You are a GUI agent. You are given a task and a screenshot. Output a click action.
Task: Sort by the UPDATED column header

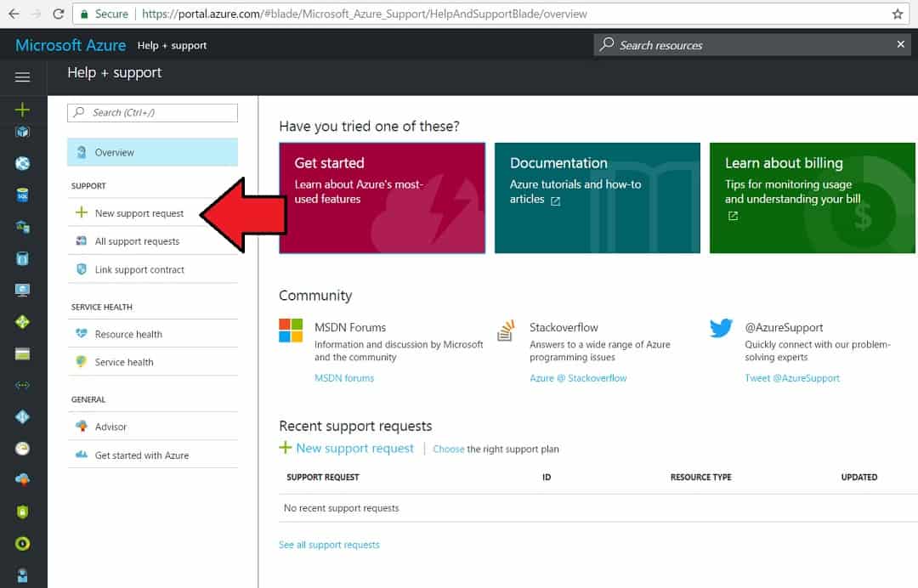click(858, 477)
